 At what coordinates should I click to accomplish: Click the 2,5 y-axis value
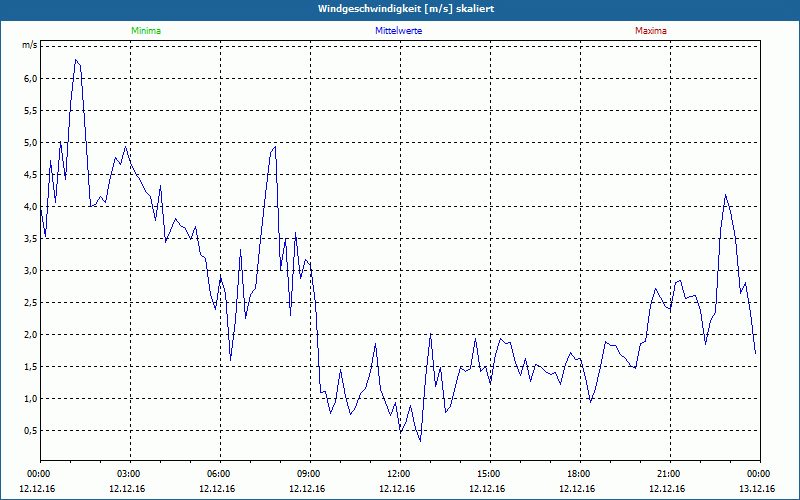pos(31,303)
